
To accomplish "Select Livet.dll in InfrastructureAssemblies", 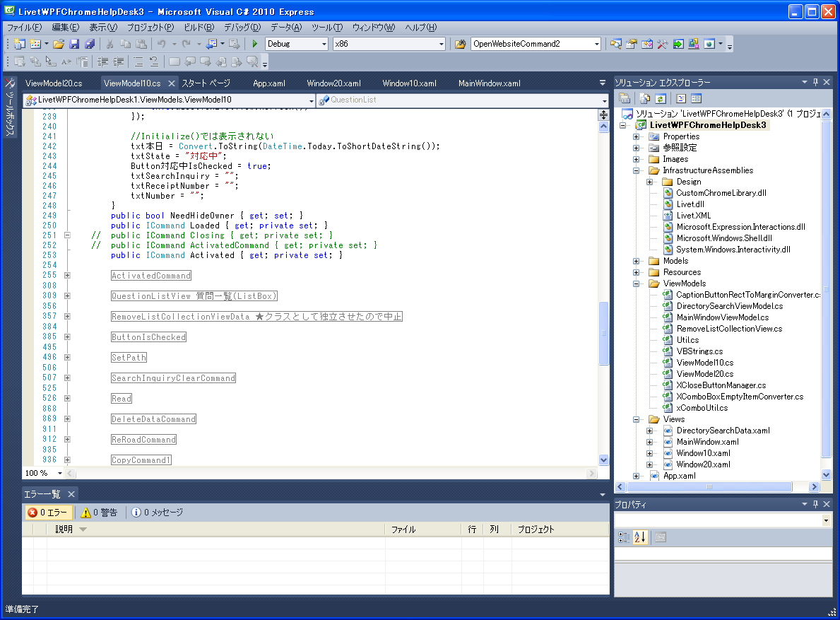I will coord(690,204).
